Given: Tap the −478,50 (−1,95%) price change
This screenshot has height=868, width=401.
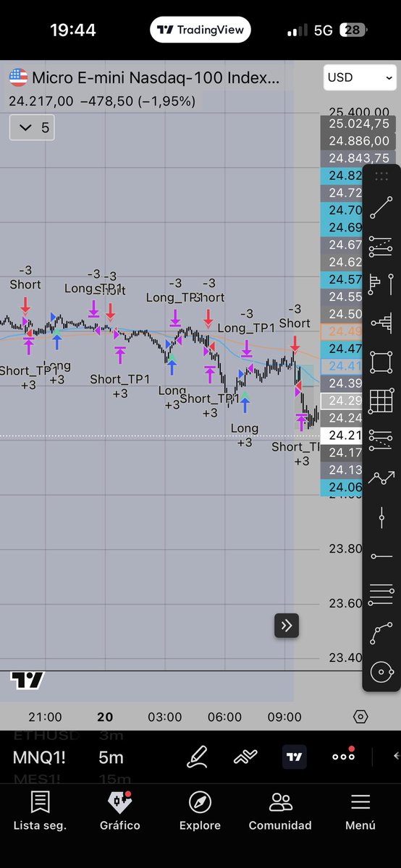Looking at the screenshot, I should click(x=138, y=101).
